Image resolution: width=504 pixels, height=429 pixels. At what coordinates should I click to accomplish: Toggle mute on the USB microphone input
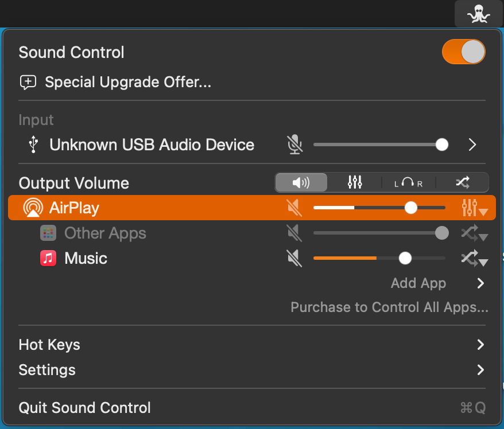(x=295, y=145)
